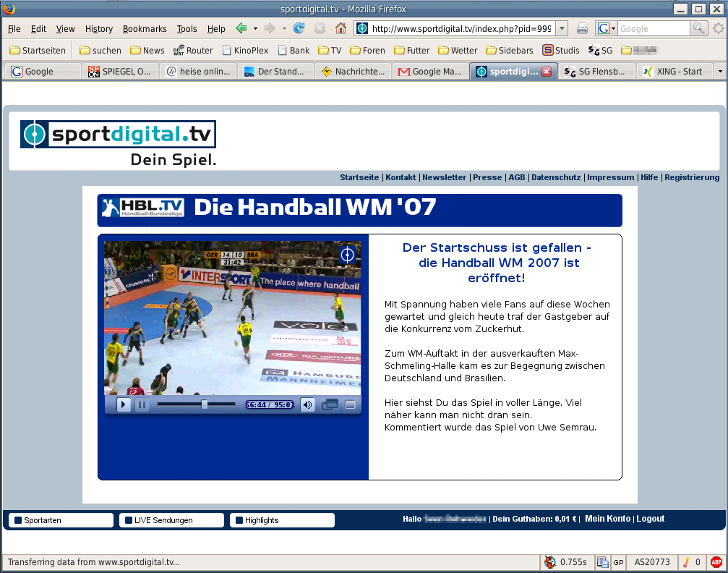The width and height of the screenshot is (728, 573).
Task: Go to Home via the house icon
Action: pos(341,28)
